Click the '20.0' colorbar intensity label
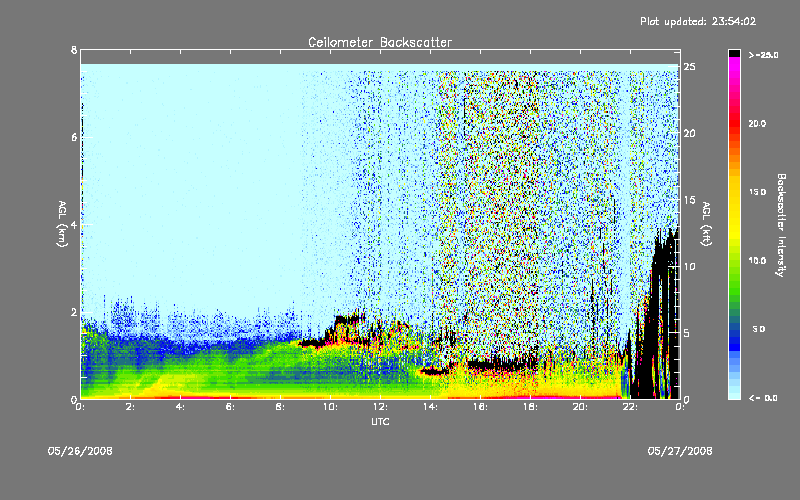 757,124
